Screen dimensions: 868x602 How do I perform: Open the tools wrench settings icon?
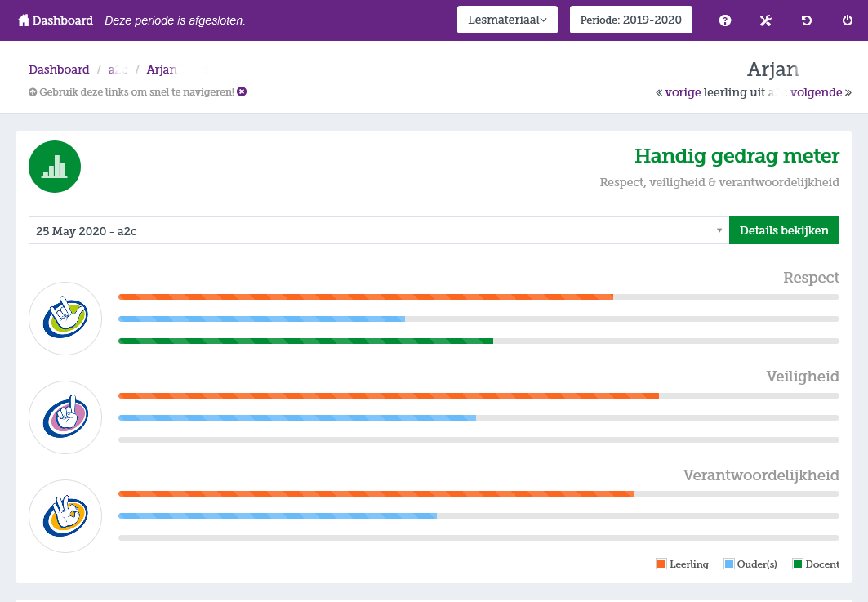coord(766,20)
